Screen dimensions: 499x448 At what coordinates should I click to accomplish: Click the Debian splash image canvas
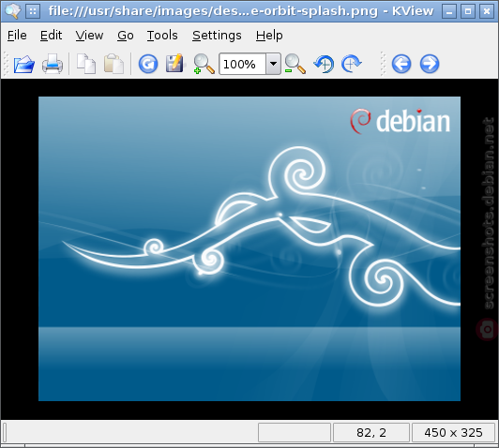point(249,248)
